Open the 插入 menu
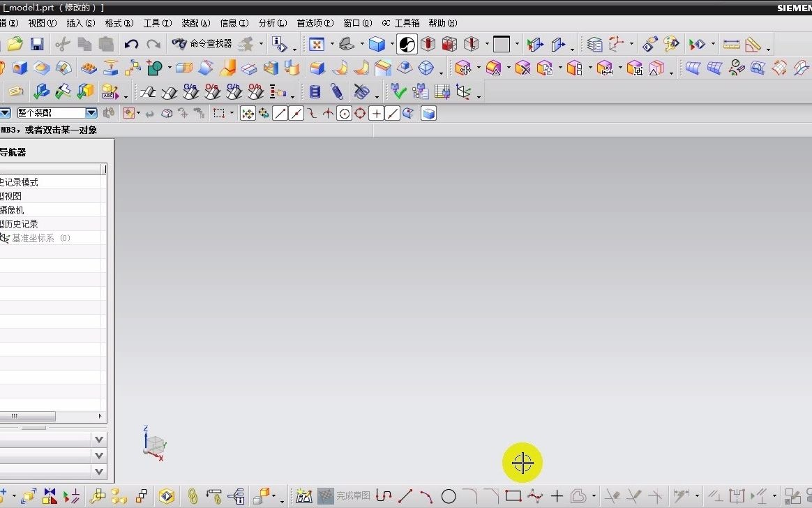Image resolution: width=812 pixels, height=508 pixels. 79,23
